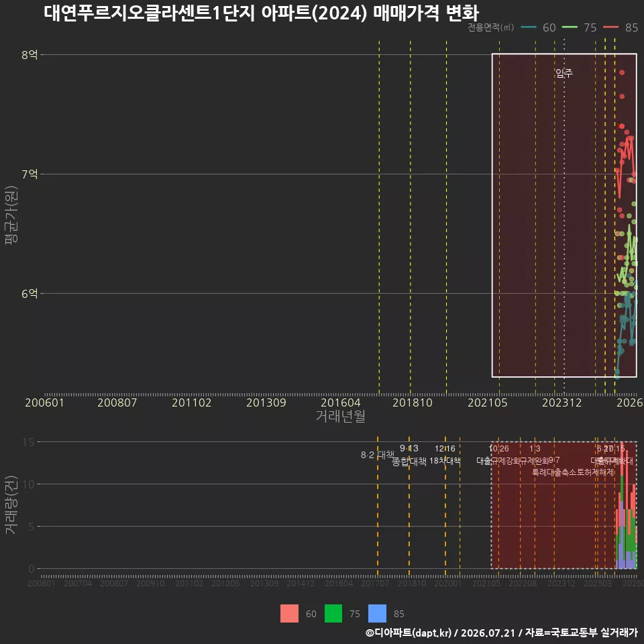
Task: Click the 6억 y-axis label
Action: (30, 294)
